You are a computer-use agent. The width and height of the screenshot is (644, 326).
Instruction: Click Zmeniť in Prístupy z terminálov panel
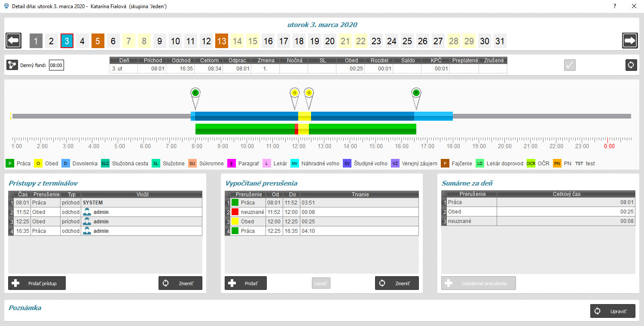180,283
